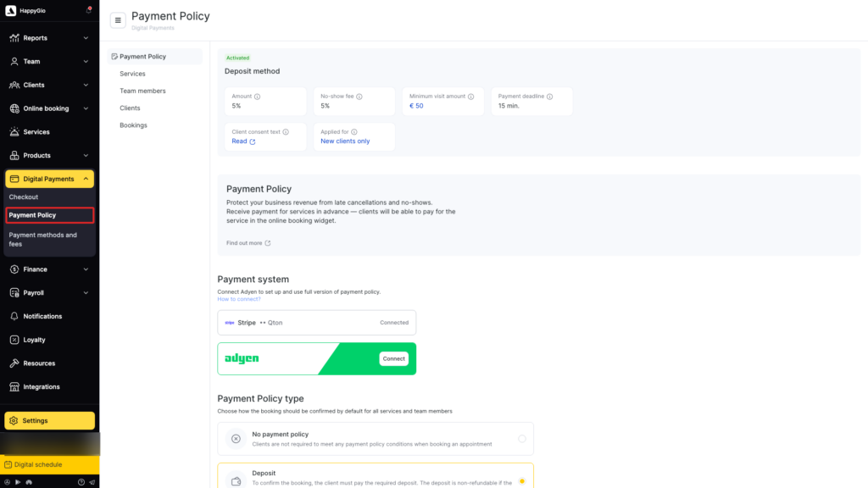Image resolution: width=868 pixels, height=488 pixels.
Task: Click the No-show fee info icon
Action: (359, 97)
